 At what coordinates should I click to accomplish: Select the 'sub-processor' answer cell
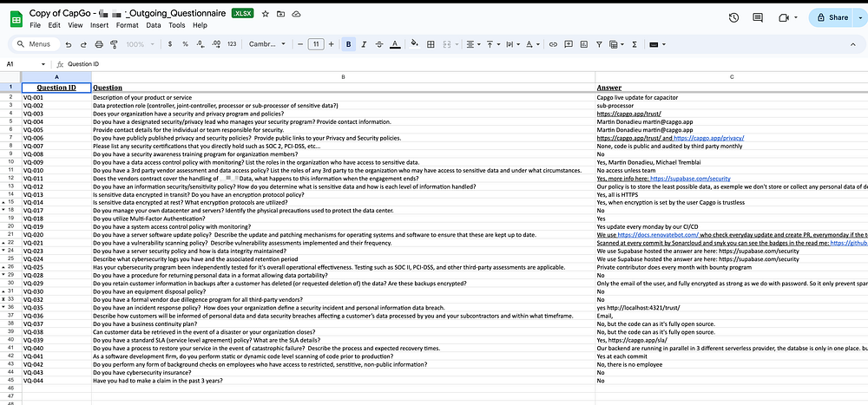pyautogui.click(x=731, y=105)
